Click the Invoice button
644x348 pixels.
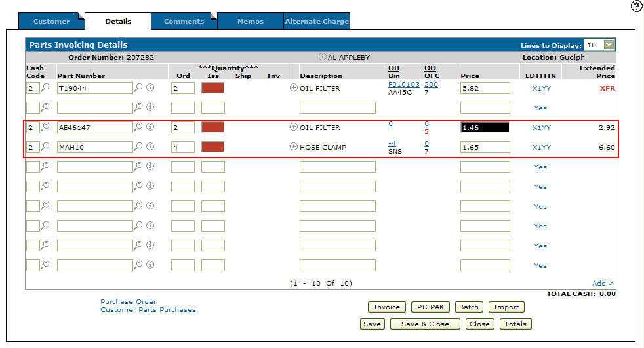(386, 307)
